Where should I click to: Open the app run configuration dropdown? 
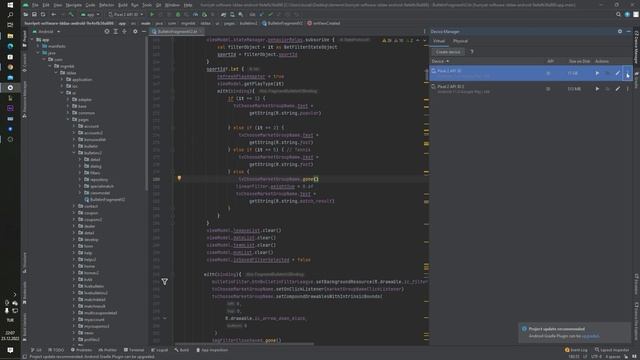(89, 14)
